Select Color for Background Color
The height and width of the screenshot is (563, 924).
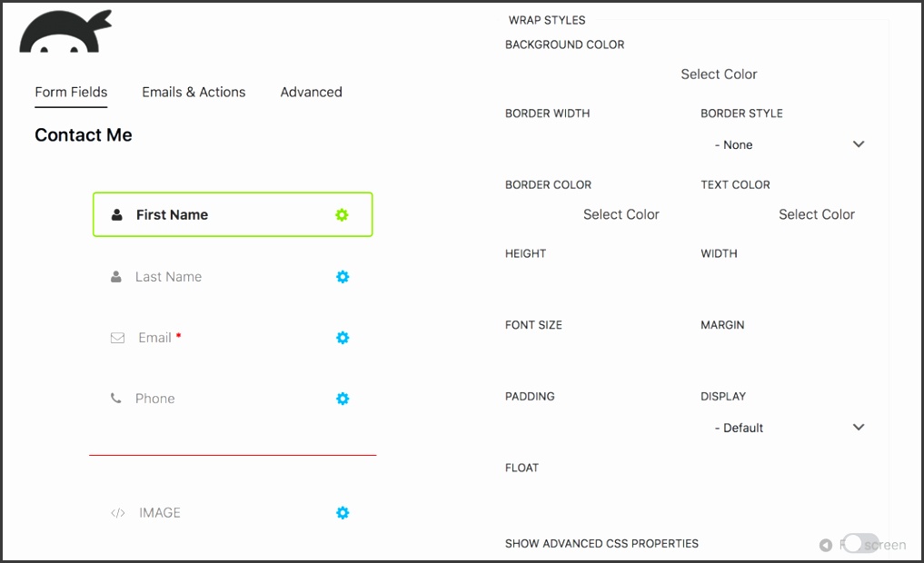719,74
